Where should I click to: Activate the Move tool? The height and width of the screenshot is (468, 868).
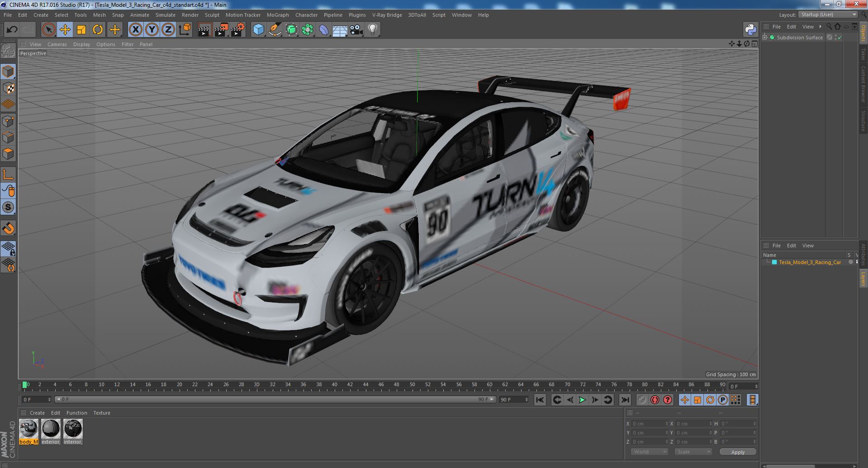pyautogui.click(x=65, y=30)
